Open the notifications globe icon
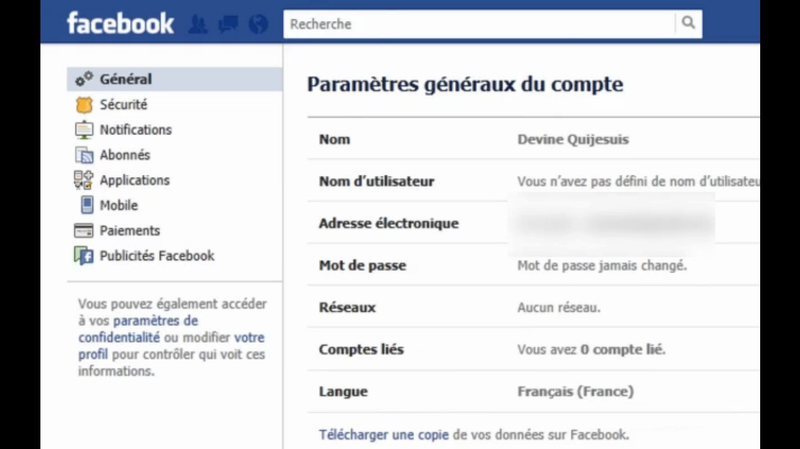Screen dimensions: 800x449 [258, 24]
